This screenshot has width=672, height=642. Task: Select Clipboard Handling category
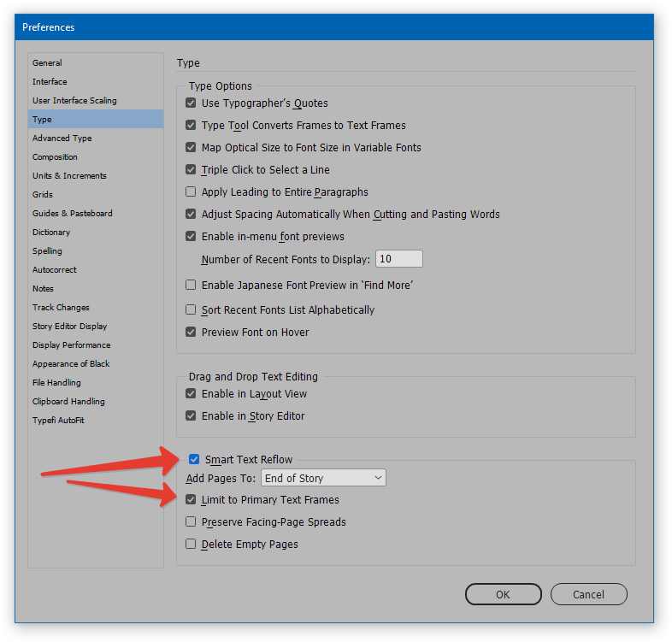95,403
